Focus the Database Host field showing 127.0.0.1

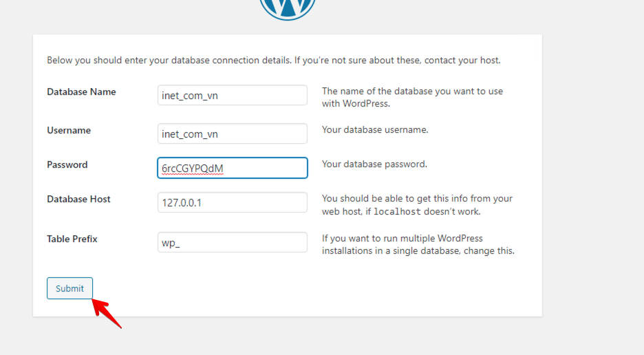tap(233, 202)
